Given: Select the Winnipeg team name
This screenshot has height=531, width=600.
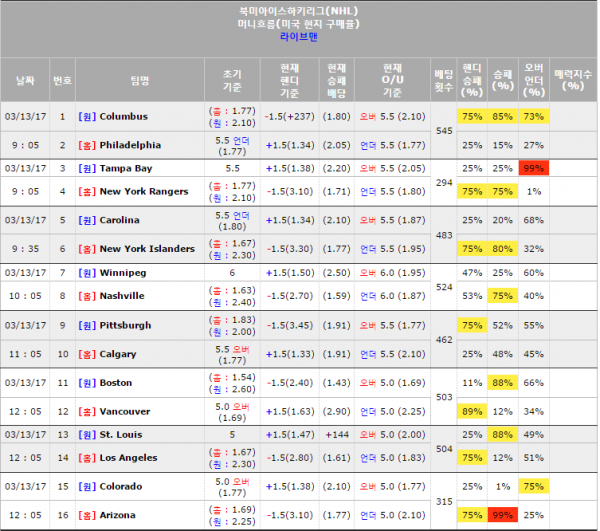Looking at the screenshot, I should click(x=123, y=273).
